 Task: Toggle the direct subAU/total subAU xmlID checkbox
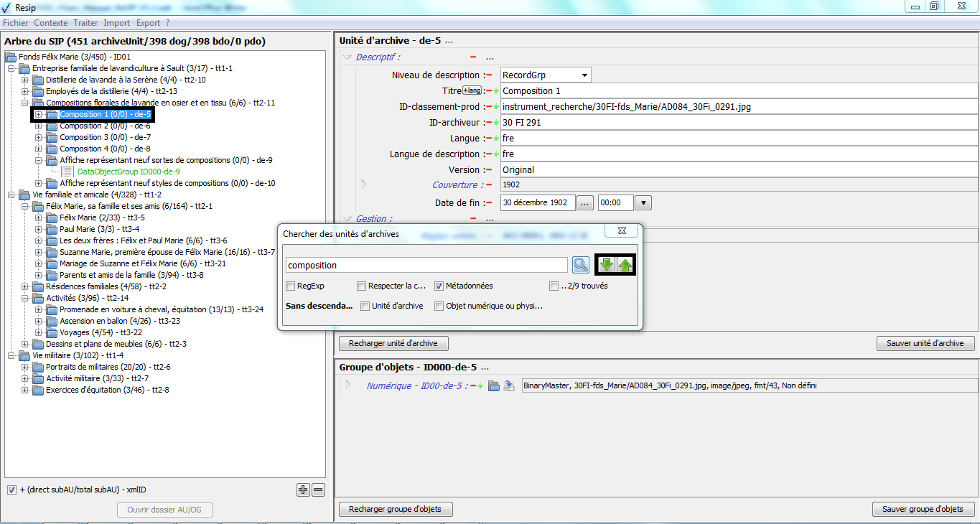[x=11, y=490]
